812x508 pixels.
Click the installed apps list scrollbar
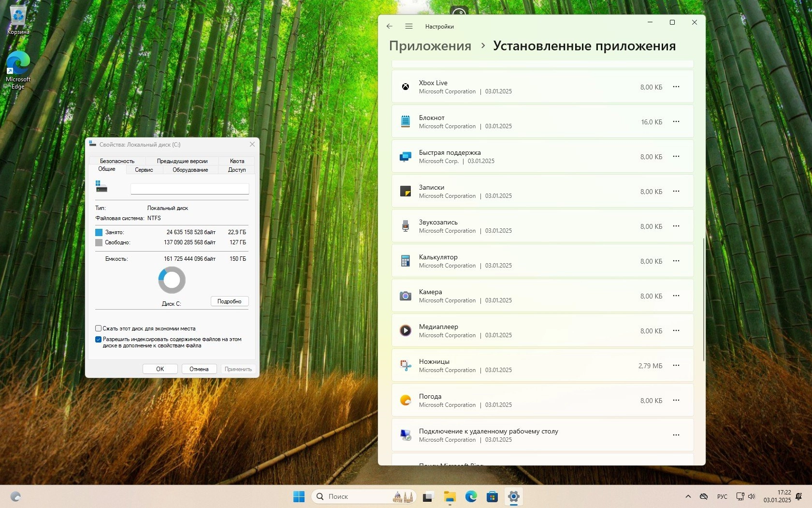tap(703, 300)
